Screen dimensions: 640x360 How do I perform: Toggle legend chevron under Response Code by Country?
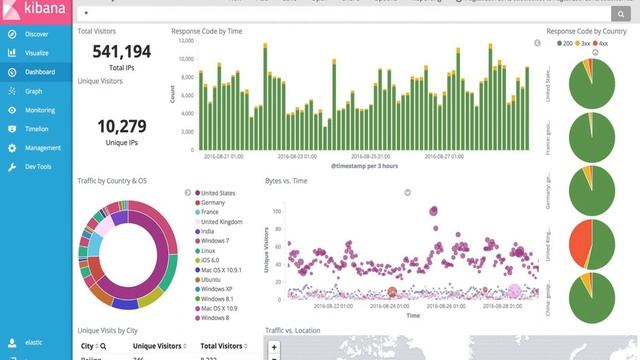click(595, 52)
